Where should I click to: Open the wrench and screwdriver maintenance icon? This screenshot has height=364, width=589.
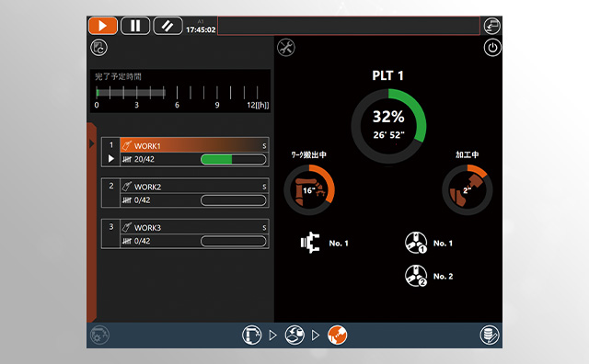pos(286,48)
